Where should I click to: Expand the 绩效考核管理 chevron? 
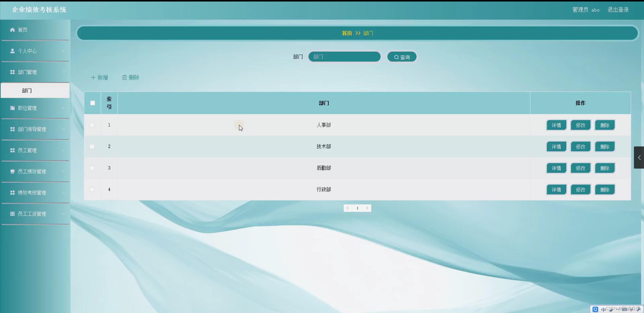click(x=63, y=193)
